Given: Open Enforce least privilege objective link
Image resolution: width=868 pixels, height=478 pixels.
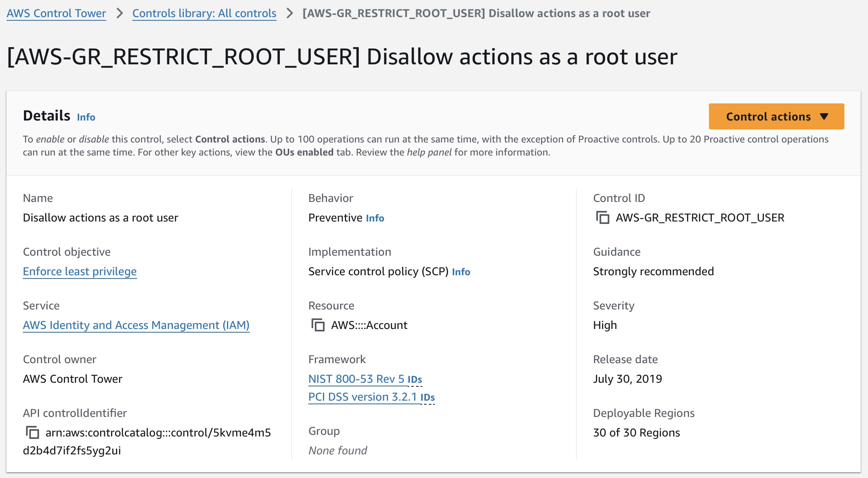Looking at the screenshot, I should point(80,272).
